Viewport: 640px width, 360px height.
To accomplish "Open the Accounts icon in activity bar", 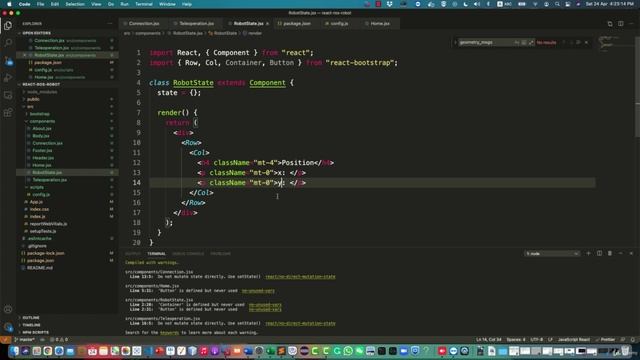I will pos(8,309).
